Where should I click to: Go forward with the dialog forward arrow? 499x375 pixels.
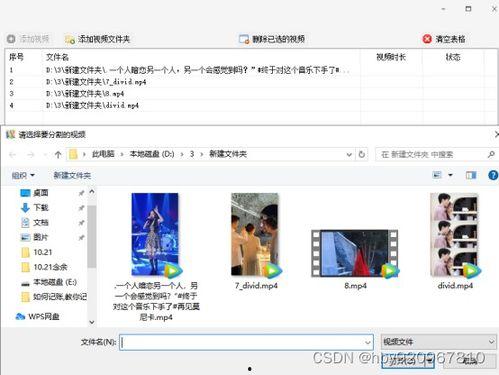point(30,155)
